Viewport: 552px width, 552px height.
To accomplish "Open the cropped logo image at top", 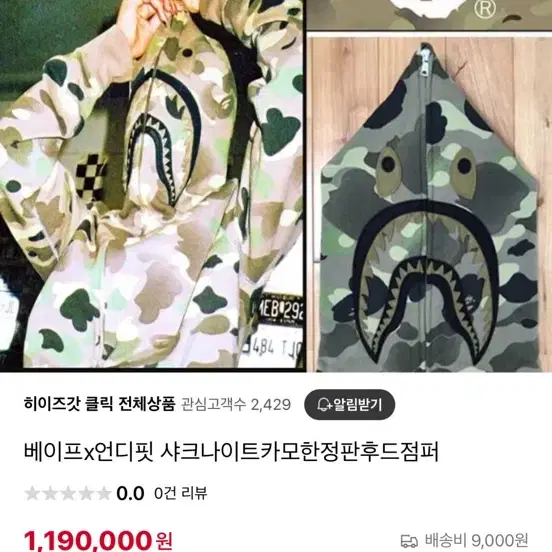I will click(x=429, y=15).
